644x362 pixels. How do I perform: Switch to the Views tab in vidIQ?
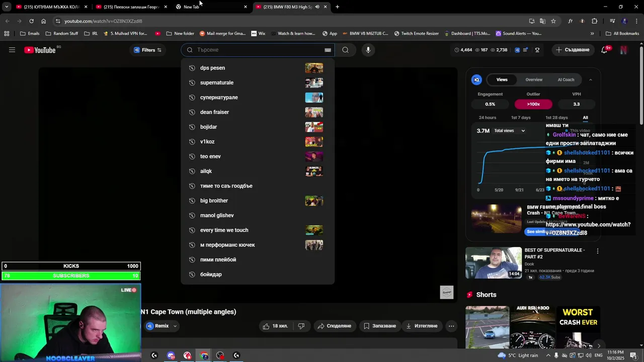502,79
